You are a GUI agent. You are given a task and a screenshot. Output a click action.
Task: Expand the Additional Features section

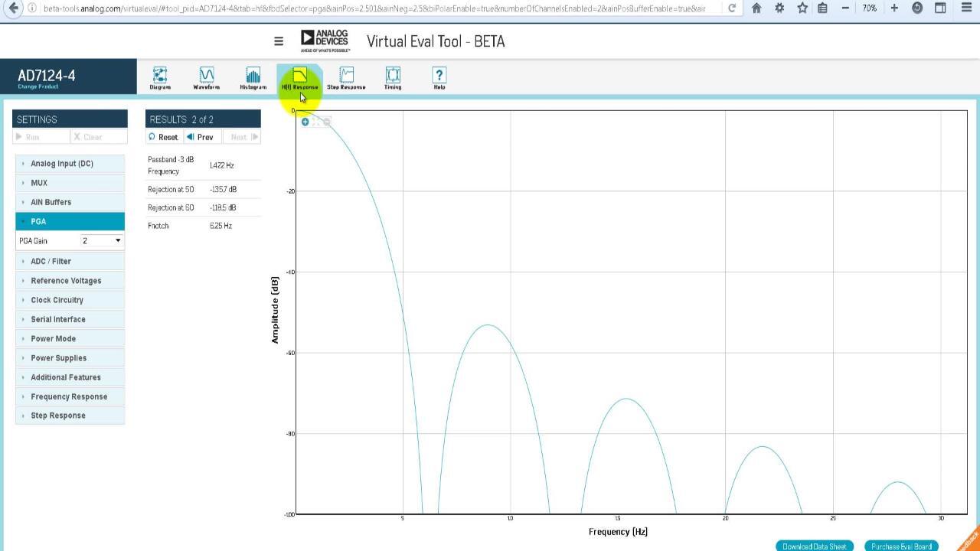[70, 377]
